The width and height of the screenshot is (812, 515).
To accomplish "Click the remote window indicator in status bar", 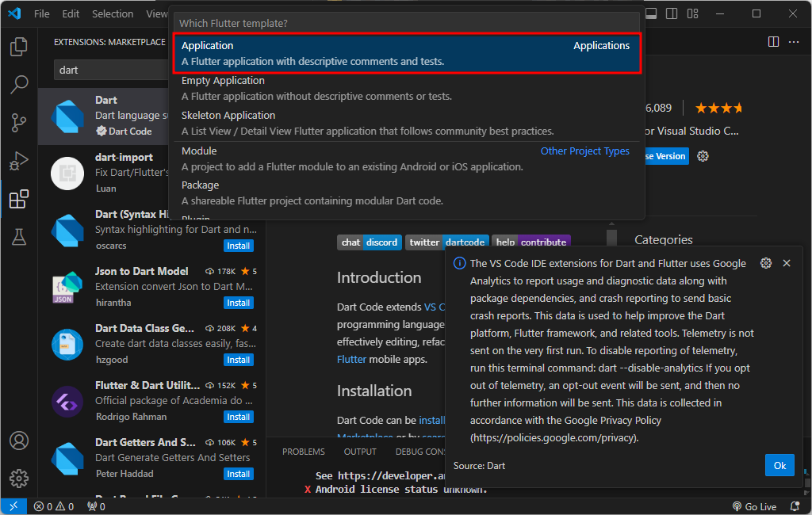I will (13, 506).
